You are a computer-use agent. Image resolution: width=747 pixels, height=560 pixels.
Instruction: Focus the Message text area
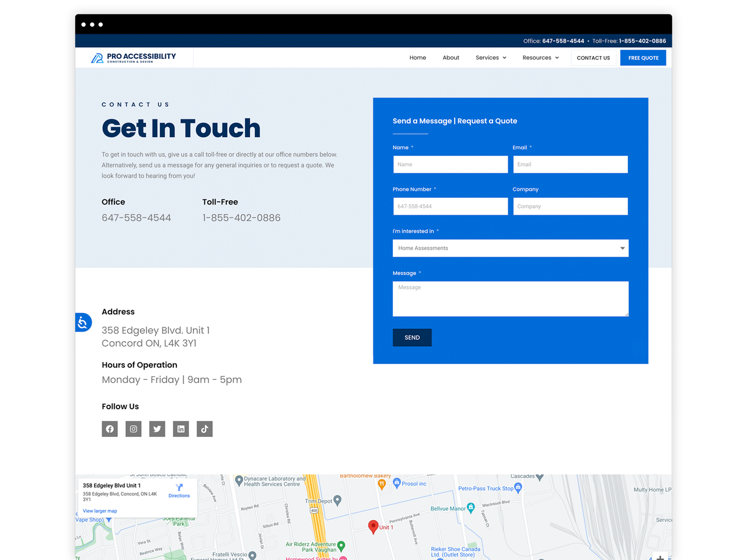[x=511, y=299]
